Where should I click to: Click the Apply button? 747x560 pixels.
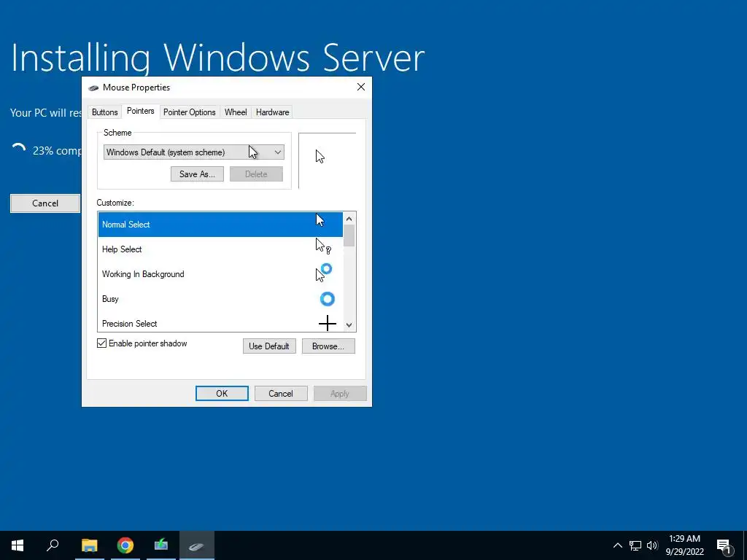pyautogui.click(x=340, y=393)
